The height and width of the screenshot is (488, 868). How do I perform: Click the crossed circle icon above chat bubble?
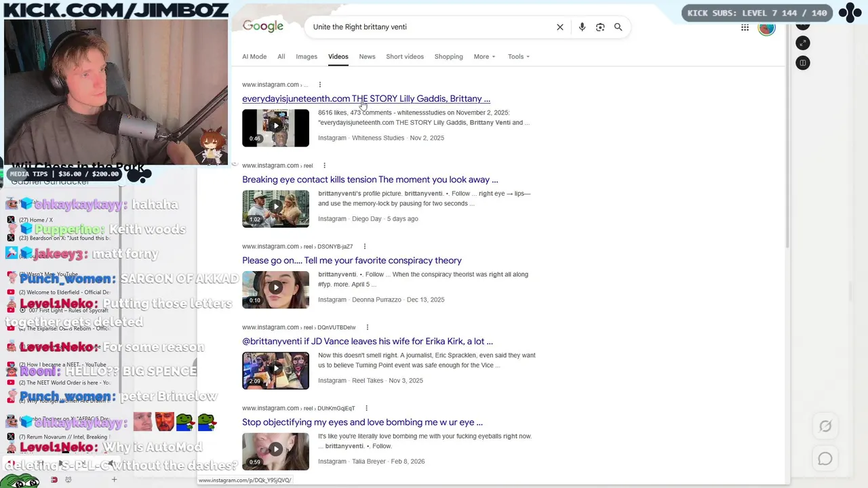[825, 426]
